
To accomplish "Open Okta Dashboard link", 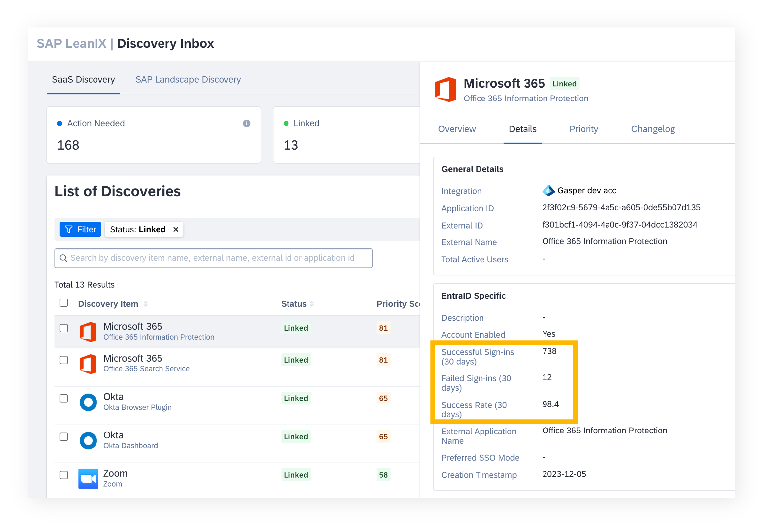I will [131, 446].
